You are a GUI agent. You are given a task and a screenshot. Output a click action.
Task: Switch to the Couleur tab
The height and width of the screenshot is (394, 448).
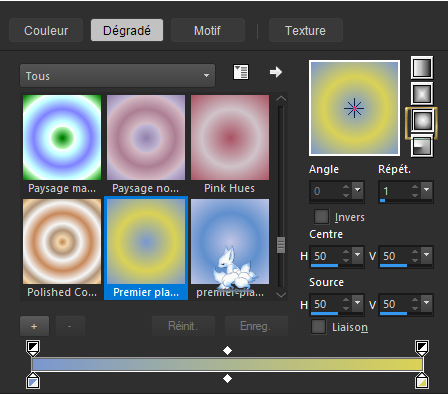pyautogui.click(x=46, y=30)
